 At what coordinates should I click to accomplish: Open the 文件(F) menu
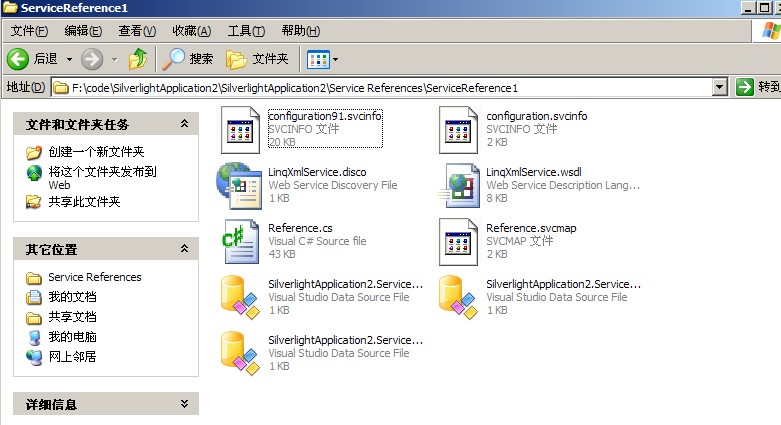coord(29,31)
